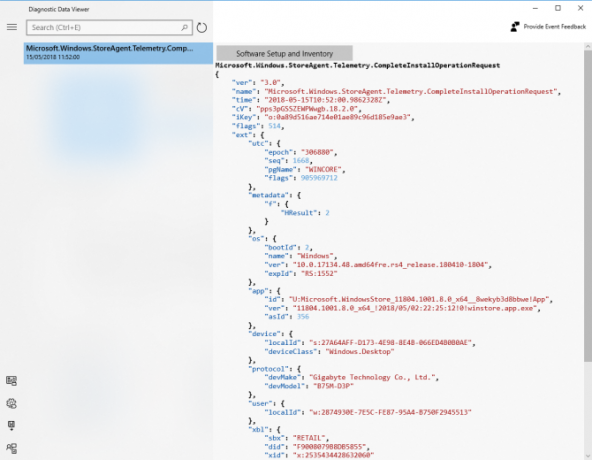This screenshot has height=460, width=592.
Task: Click the top-level flags value 514
Action: pyautogui.click(x=274, y=126)
